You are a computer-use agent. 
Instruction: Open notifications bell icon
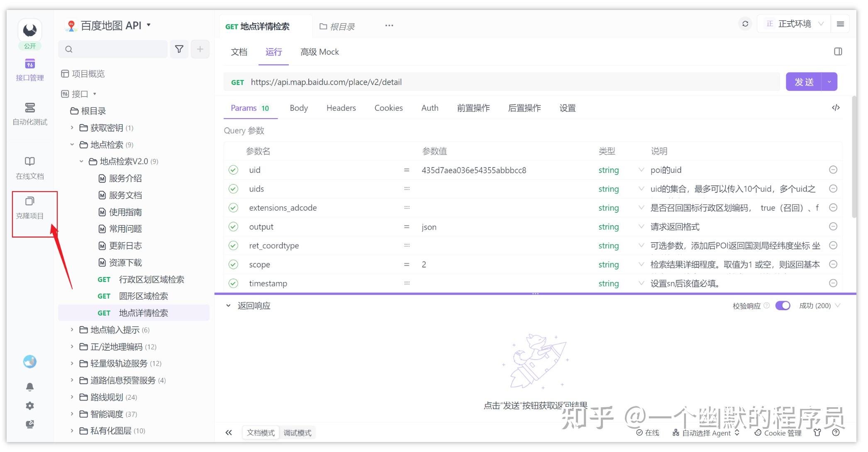click(x=30, y=387)
